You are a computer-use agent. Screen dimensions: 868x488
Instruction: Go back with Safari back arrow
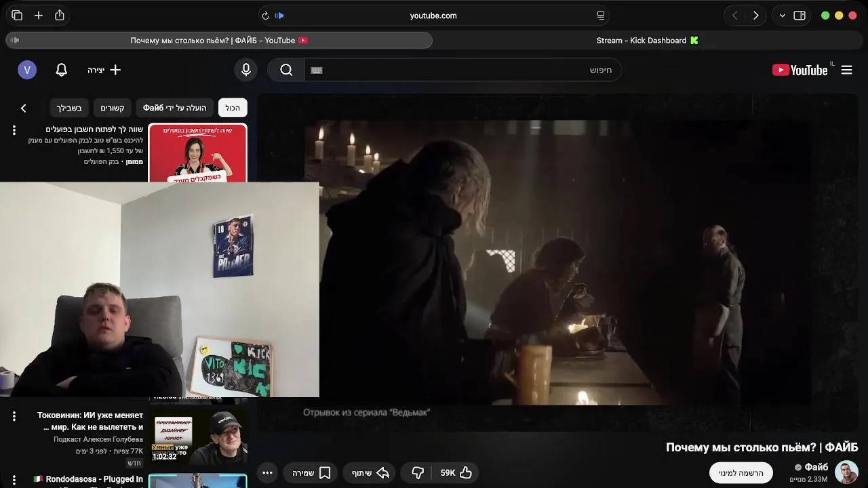click(734, 16)
